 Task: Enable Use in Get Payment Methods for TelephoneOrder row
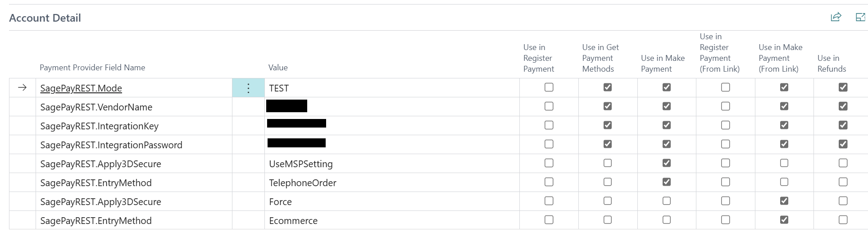608,182
